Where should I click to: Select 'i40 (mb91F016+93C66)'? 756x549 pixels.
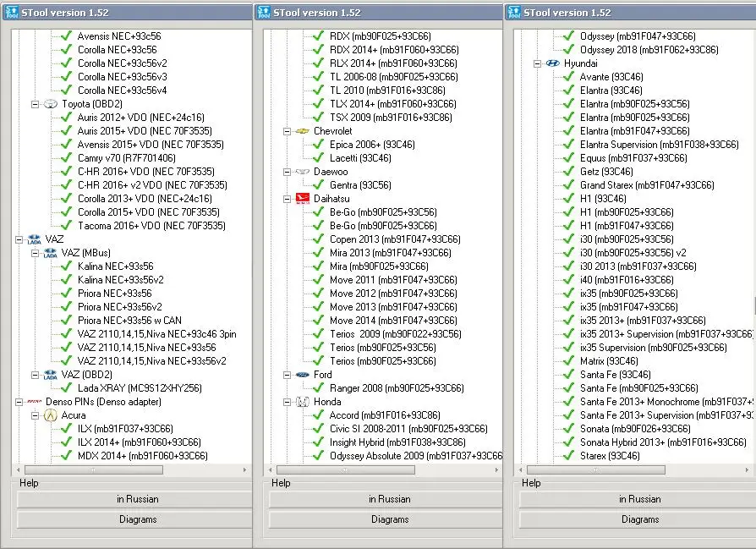point(627,280)
